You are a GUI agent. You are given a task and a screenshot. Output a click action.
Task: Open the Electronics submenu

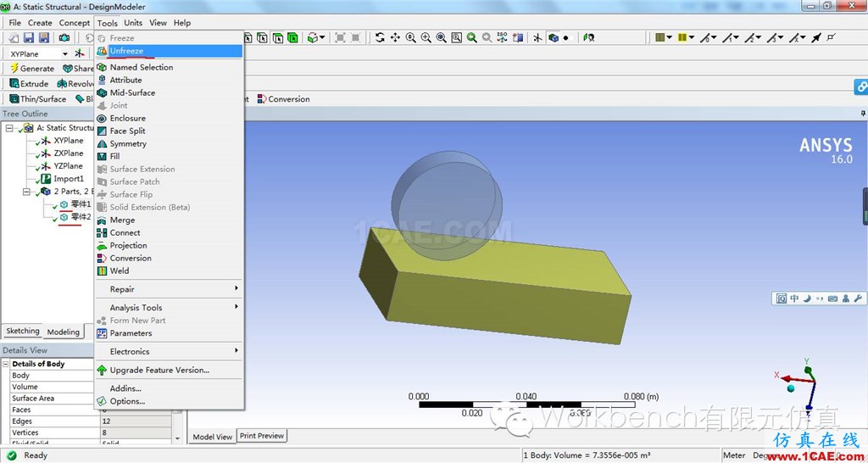point(169,351)
